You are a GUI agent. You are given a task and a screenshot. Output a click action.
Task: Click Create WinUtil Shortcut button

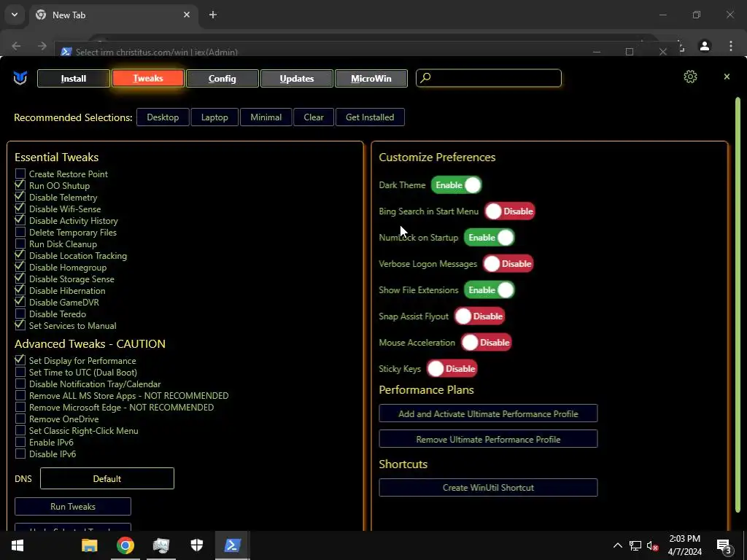tap(488, 487)
